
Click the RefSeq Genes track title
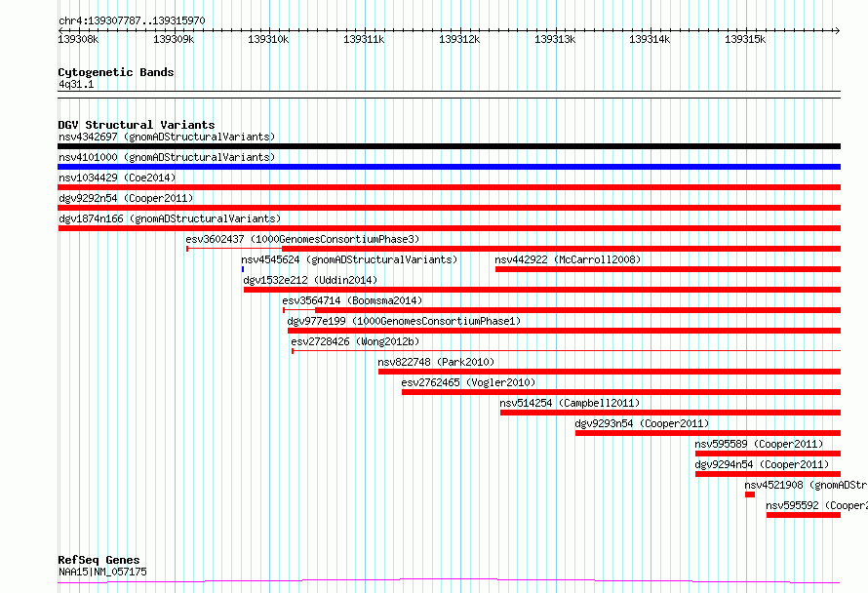coord(99,560)
